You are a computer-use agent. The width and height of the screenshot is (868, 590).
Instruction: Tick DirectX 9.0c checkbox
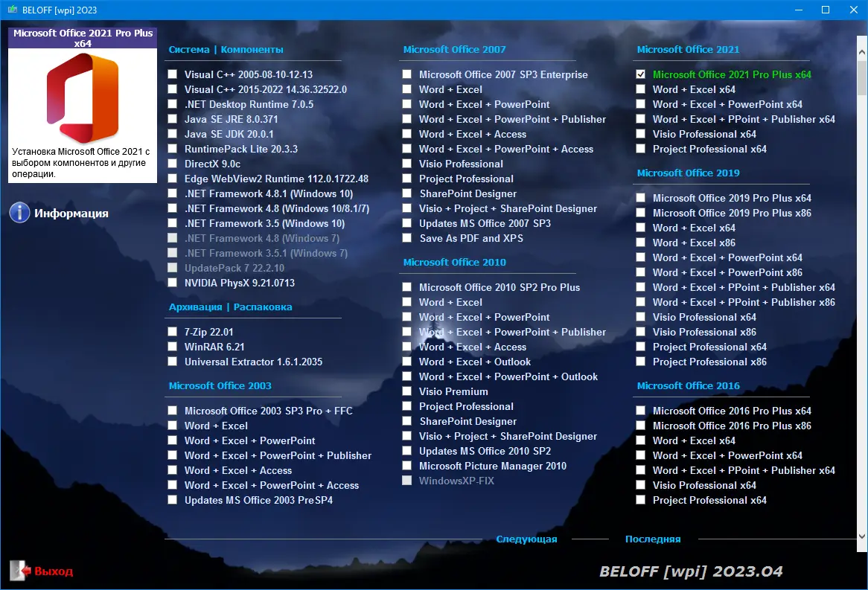[x=173, y=164]
